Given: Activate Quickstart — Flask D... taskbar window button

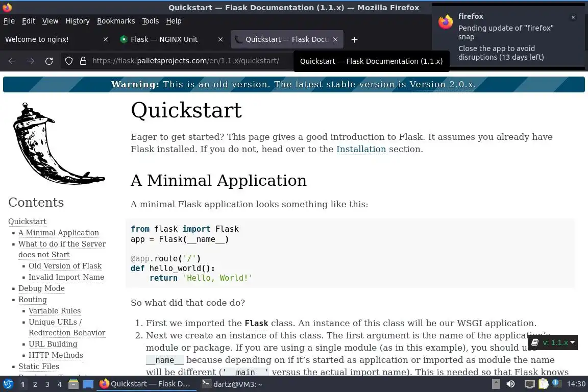Looking at the screenshot, I should [x=146, y=384].
